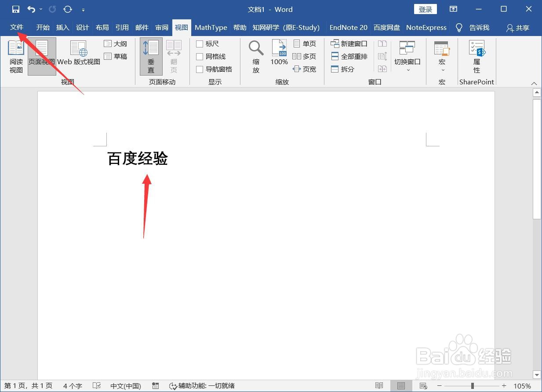Click the 105% zoom level

click(x=522, y=386)
